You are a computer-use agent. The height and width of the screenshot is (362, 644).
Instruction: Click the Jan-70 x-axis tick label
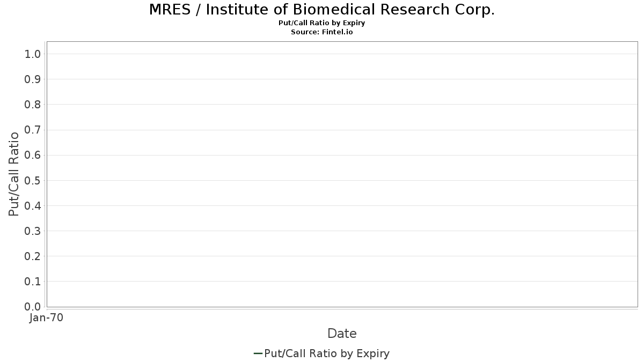coord(47,318)
